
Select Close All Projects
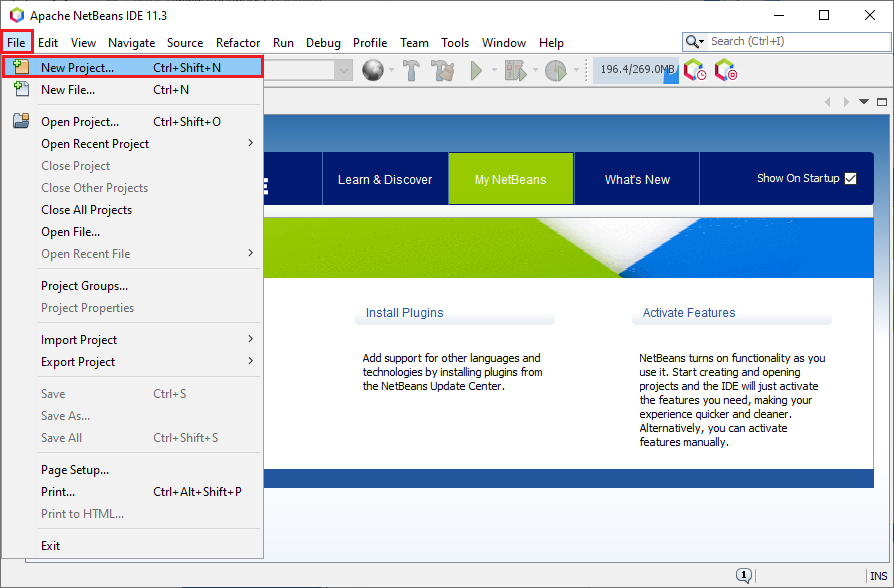click(132, 210)
